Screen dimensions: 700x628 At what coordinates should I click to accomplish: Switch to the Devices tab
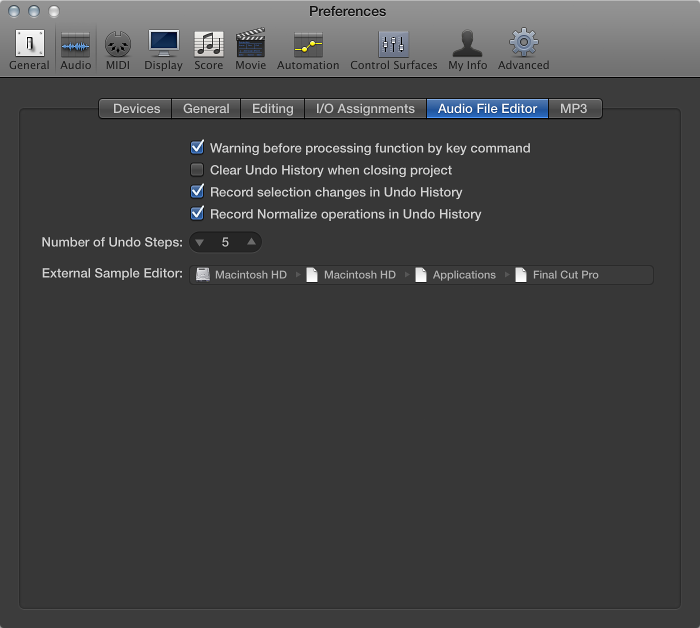(x=136, y=108)
